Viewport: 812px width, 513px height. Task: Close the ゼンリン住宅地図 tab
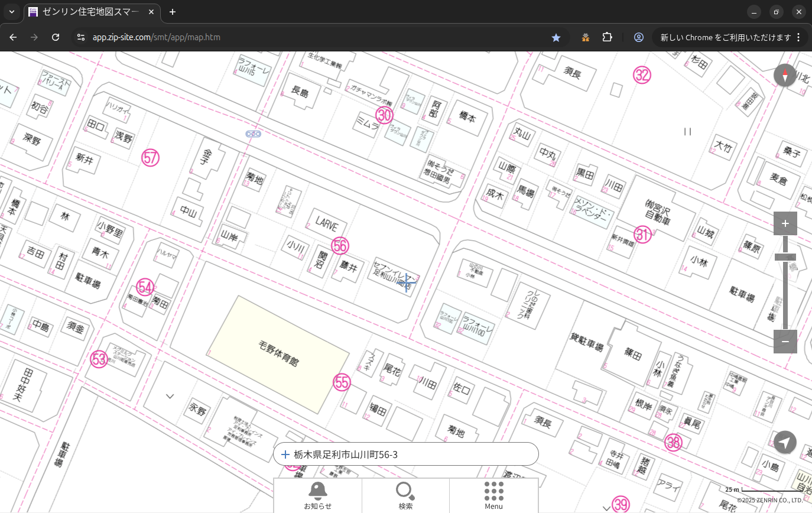(152, 12)
